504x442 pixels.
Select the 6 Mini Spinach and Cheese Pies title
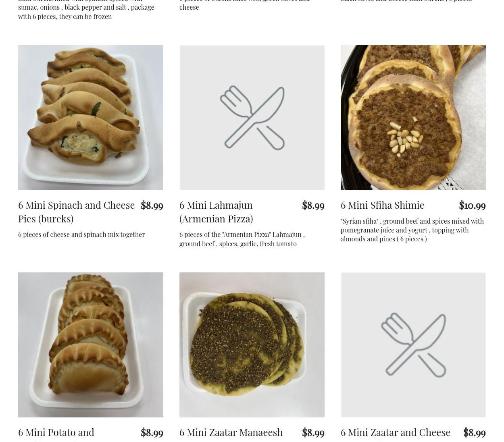[77, 212]
